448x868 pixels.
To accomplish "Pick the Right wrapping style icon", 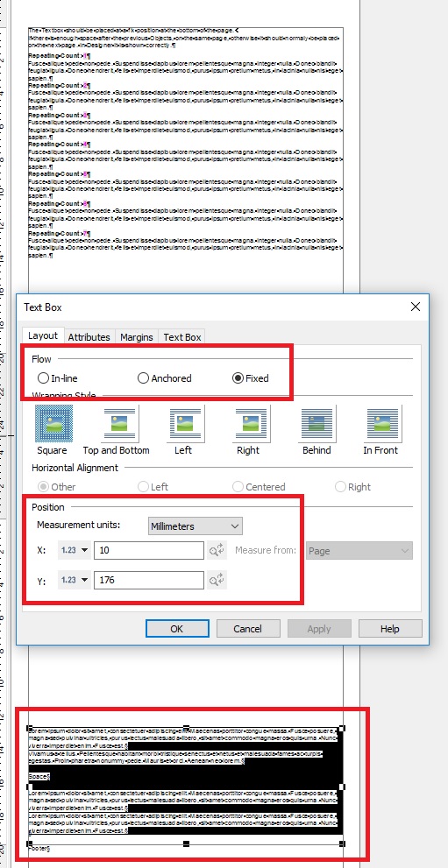I will point(252,423).
